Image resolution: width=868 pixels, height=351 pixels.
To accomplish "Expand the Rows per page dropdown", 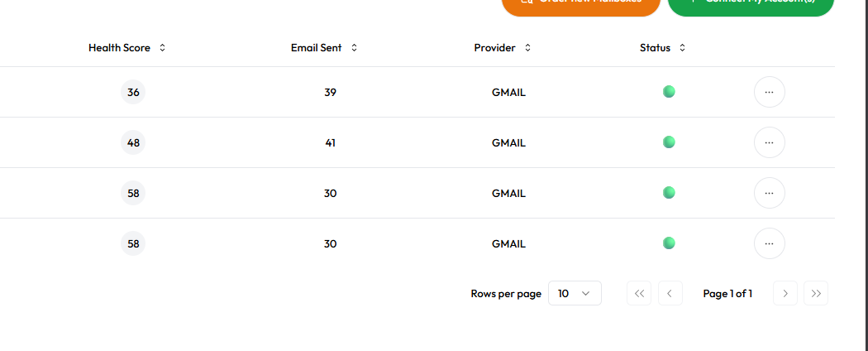I will (x=575, y=293).
